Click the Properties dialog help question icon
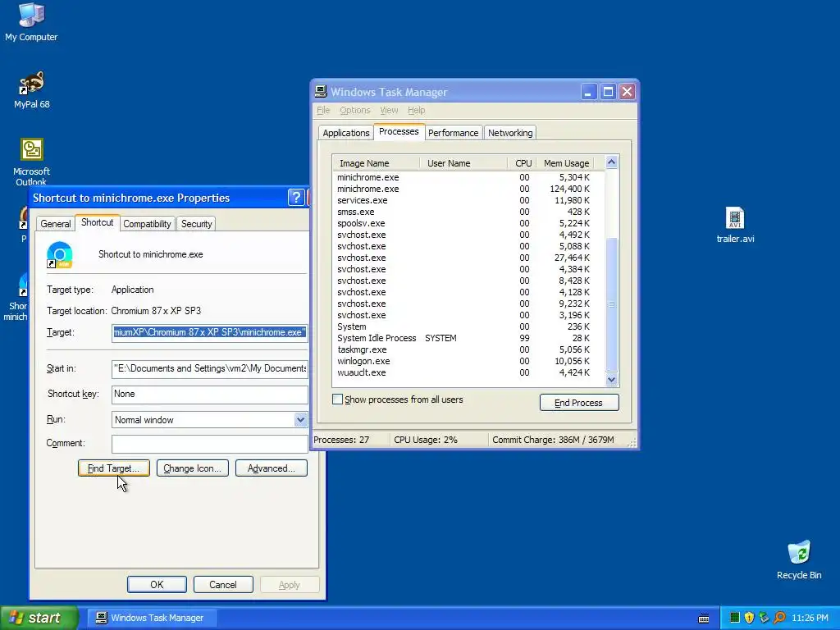The image size is (840, 630). pos(295,198)
